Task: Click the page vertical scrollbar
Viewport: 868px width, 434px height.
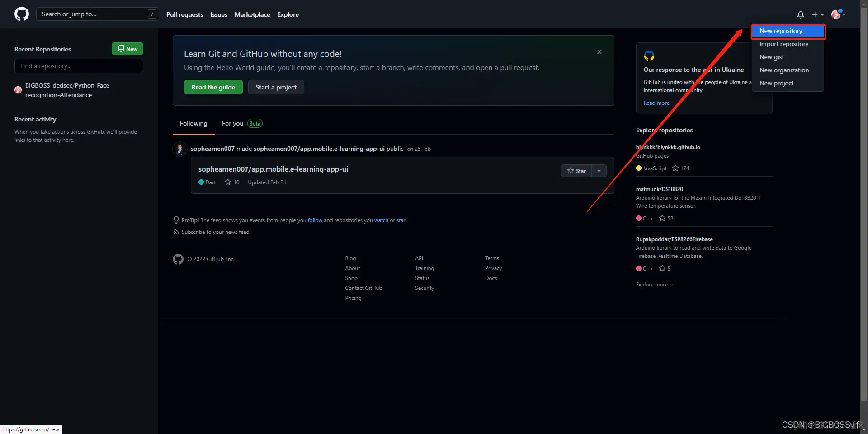Action: [864, 203]
